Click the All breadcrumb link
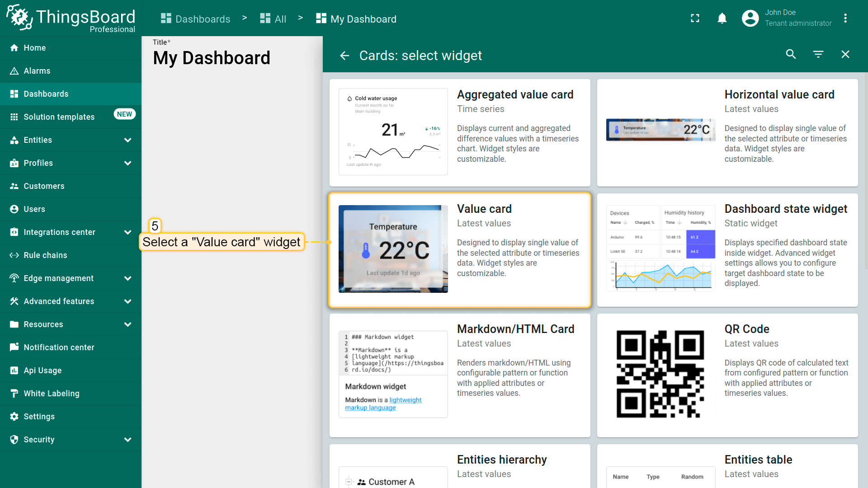The height and width of the screenshot is (488, 868). point(274,19)
